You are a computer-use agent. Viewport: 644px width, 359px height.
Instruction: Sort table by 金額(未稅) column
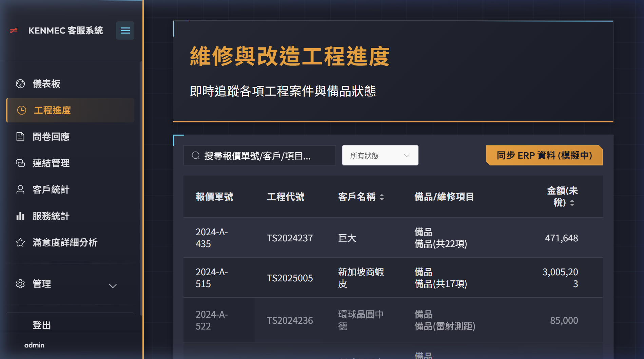[x=572, y=203]
